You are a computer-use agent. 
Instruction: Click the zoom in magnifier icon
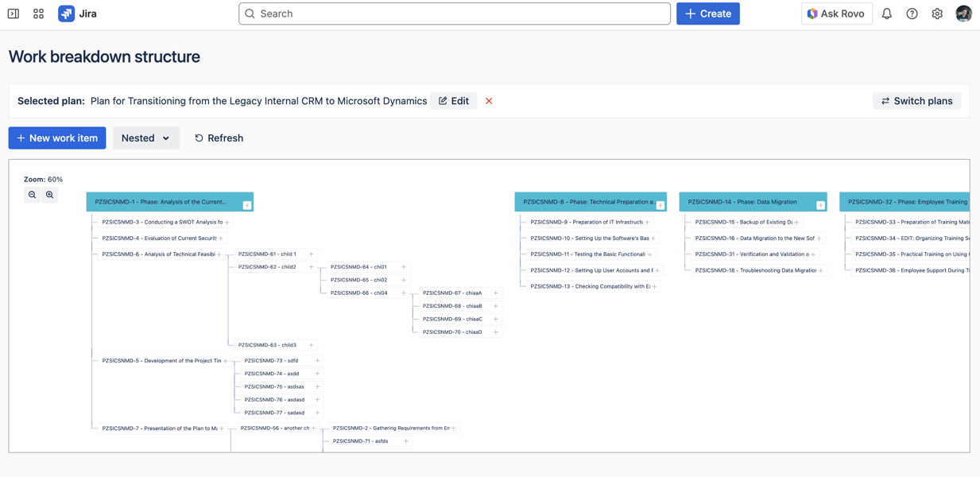point(50,195)
